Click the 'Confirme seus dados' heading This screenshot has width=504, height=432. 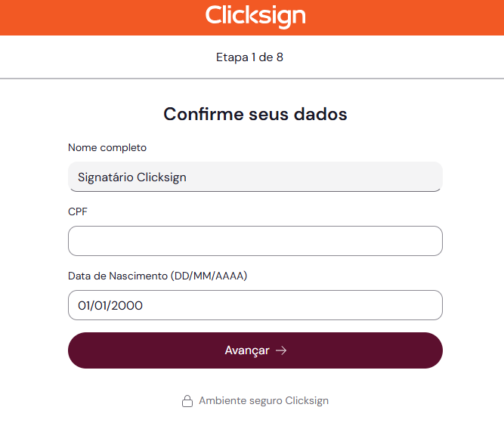(255, 115)
